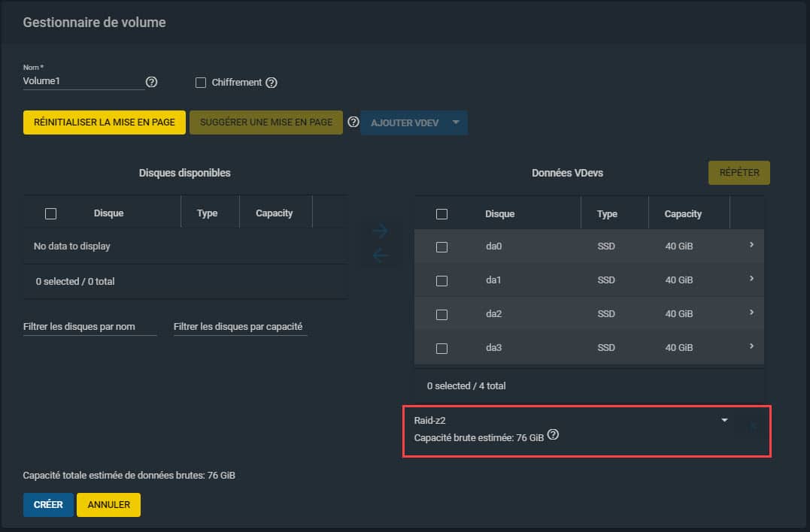The width and height of the screenshot is (810, 532).
Task: Click Suggérer une mise en page
Action: pos(266,122)
